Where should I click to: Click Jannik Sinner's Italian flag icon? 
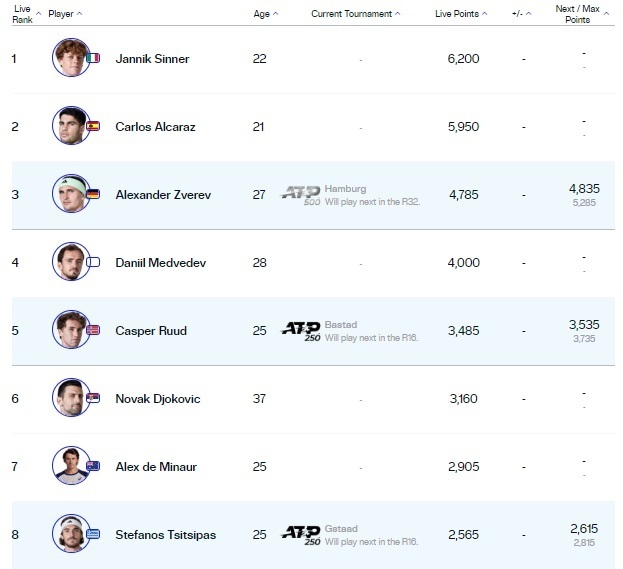[x=94, y=58]
